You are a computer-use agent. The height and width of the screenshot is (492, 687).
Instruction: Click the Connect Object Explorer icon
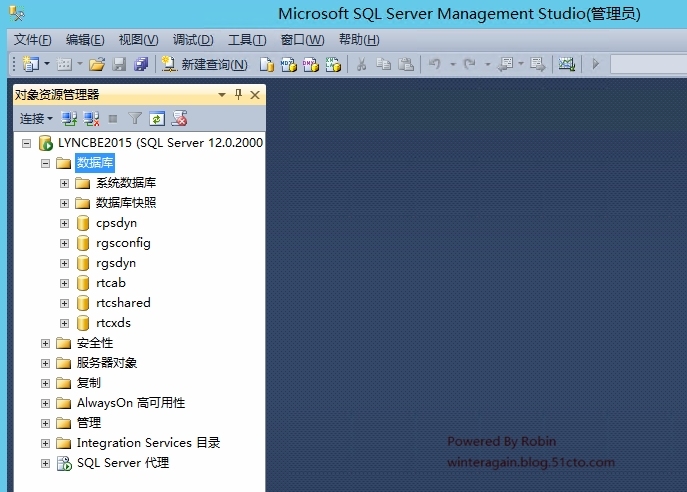point(69,119)
